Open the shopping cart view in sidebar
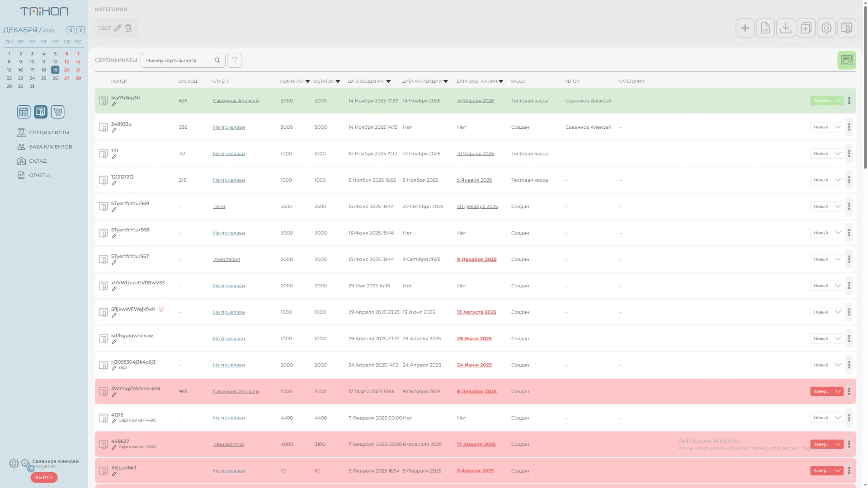Screen dimensions: 868x488 click(x=57, y=112)
